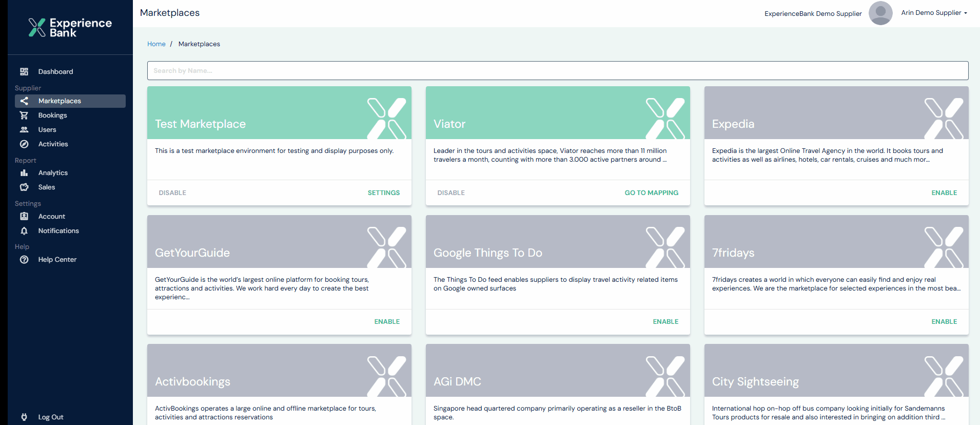Click the Log Out plug icon
The image size is (980, 425).
pyautogui.click(x=24, y=417)
